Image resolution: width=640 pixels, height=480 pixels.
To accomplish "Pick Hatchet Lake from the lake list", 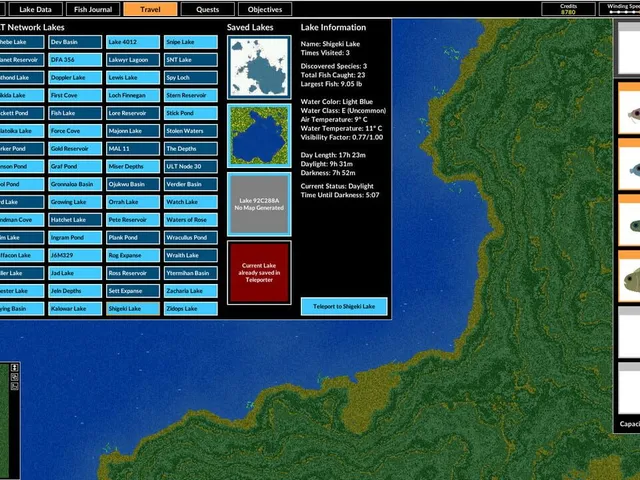I will (x=75, y=220).
